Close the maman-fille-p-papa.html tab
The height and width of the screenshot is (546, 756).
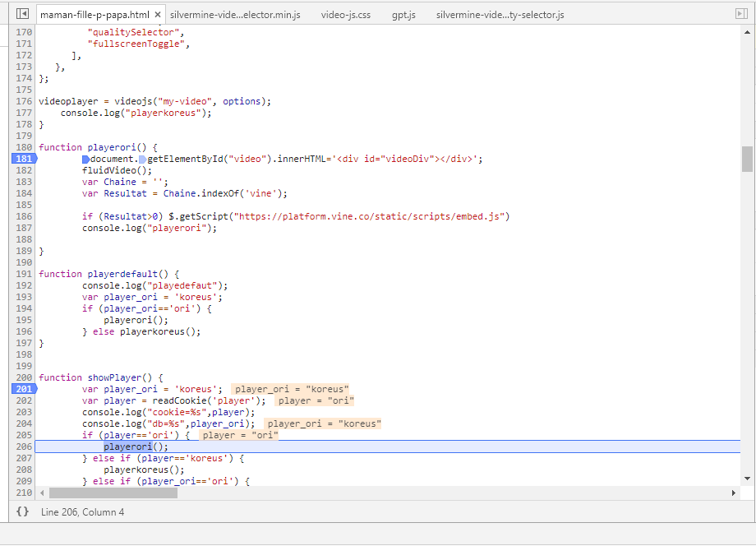click(x=157, y=15)
